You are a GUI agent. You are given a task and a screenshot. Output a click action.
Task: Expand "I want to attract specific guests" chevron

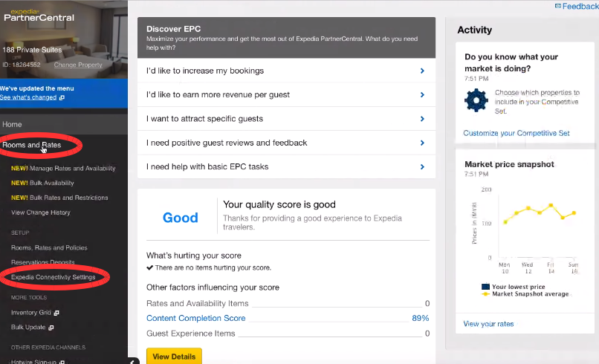tap(422, 119)
